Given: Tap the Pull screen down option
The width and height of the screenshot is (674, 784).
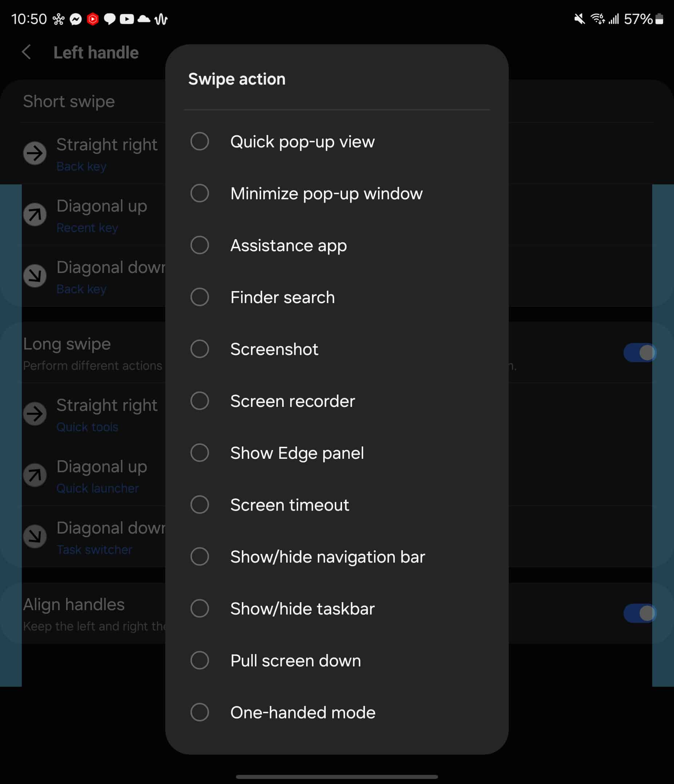Looking at the screenshot, I should pyautogui.click(x=337, y=660).
